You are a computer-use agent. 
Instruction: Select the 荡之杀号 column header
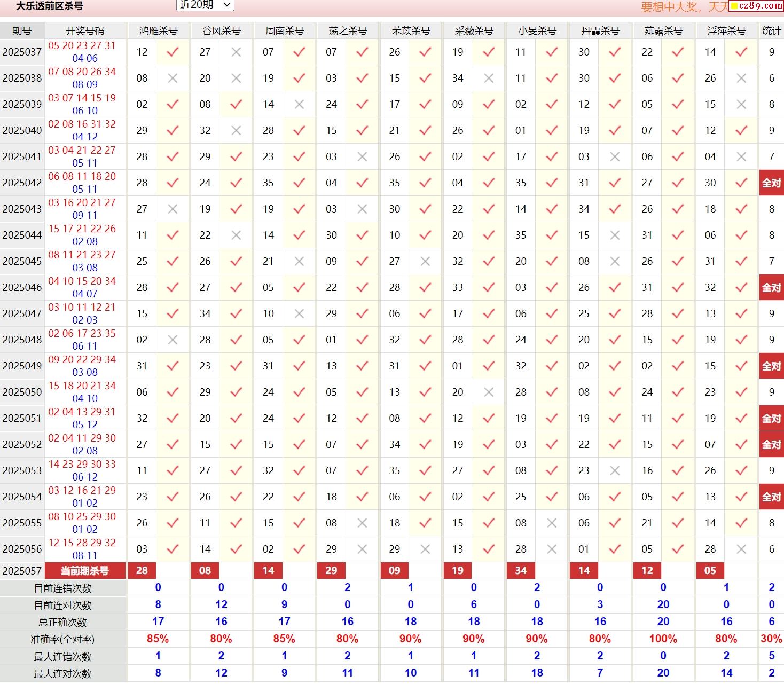pos(347,30)
